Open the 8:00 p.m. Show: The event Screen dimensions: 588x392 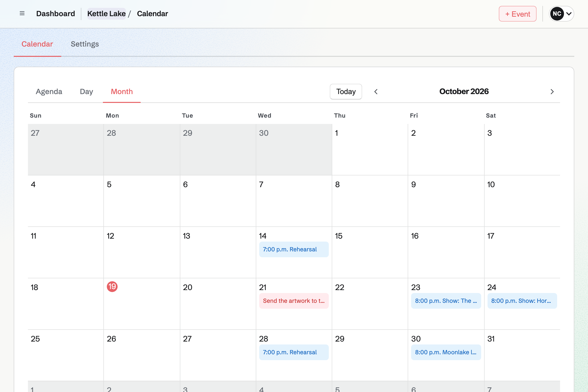446,301
